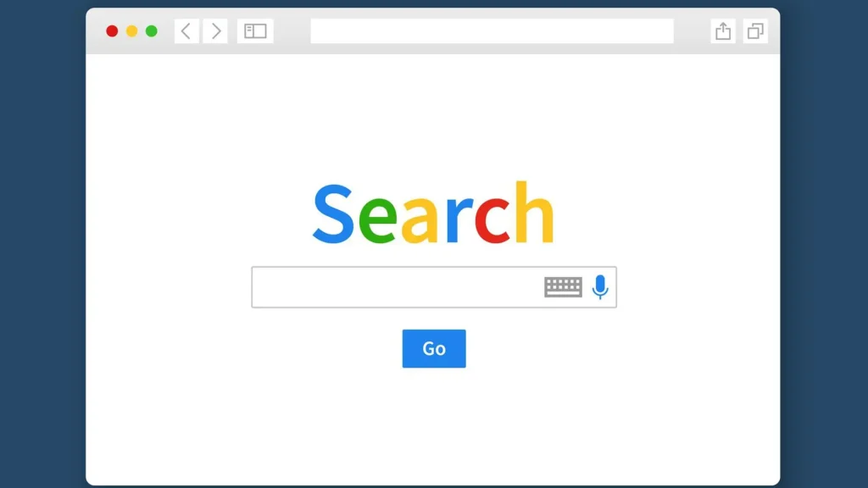
Task: Click the Go button
Action: click(434, 348)
